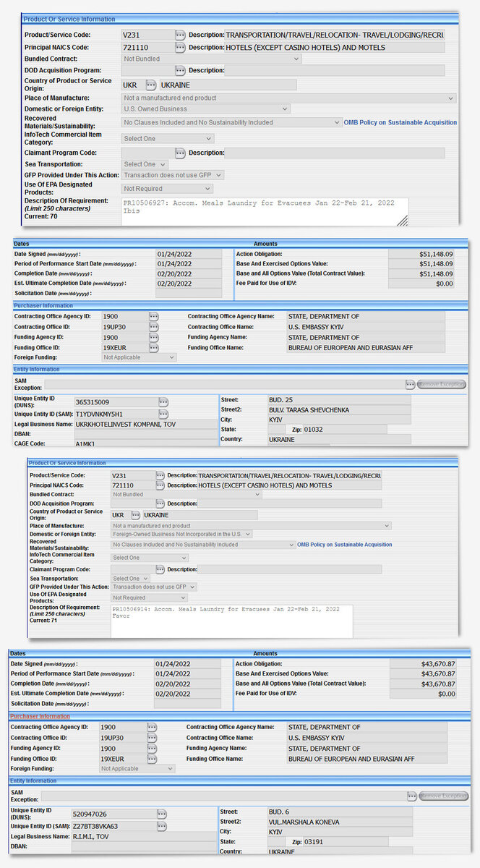The width and height of the screenshot is (480, 868).
Task: Open lookup next to DUNS 520947026
Action: 161,814
